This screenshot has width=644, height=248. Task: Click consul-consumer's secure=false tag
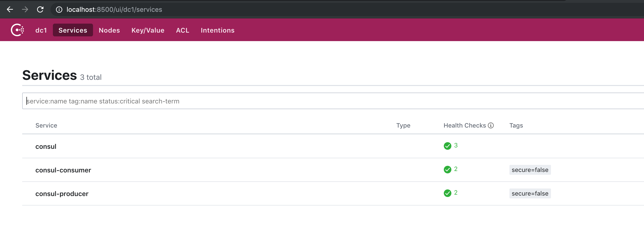(530, 170)
